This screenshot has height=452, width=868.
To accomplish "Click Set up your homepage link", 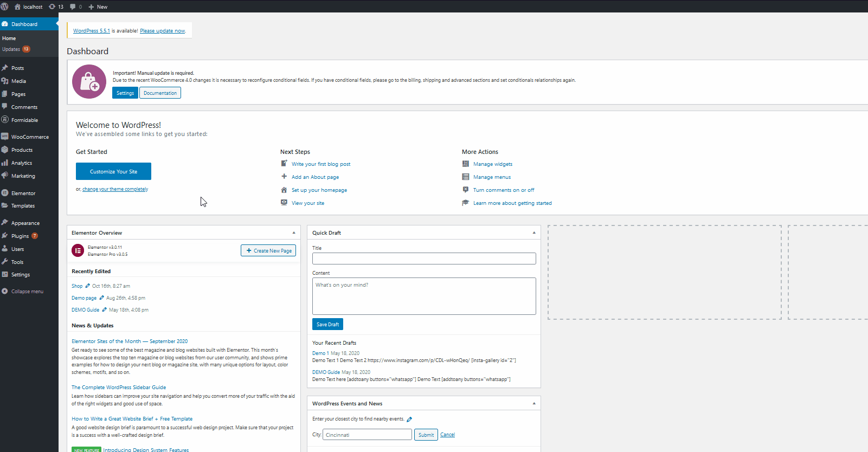I will coord(319,190).
